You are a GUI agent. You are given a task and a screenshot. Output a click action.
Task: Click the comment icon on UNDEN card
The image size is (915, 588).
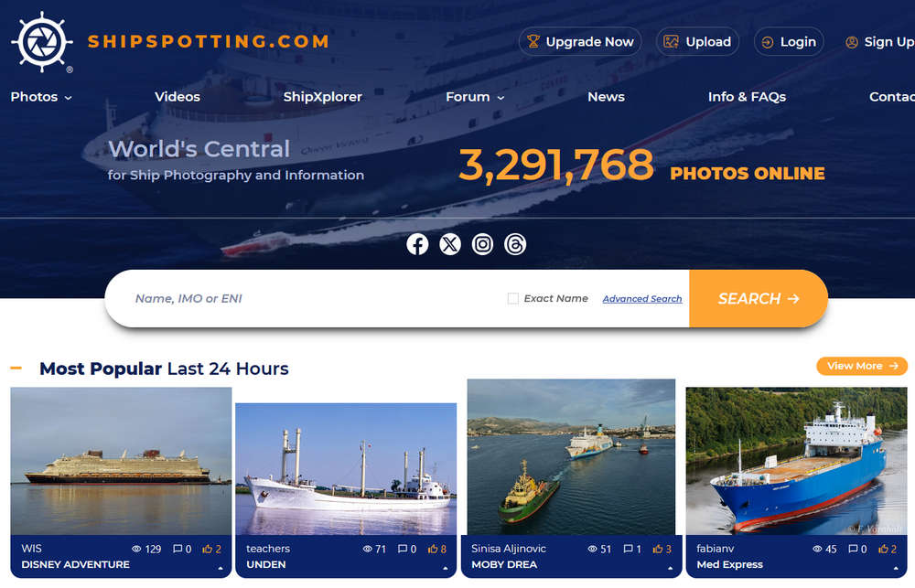click(x=403, y=549)
